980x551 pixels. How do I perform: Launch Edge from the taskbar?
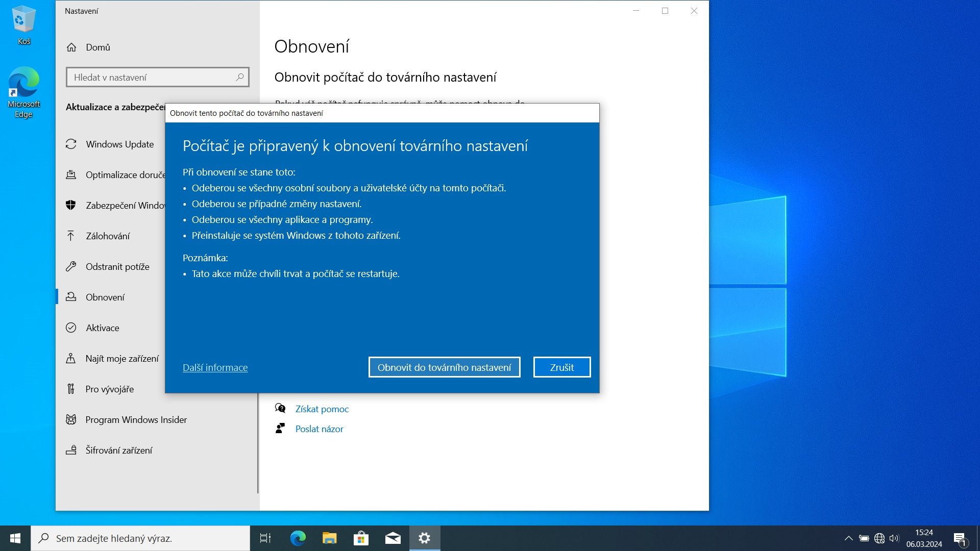pyautogui.click(x=298, y=538)
